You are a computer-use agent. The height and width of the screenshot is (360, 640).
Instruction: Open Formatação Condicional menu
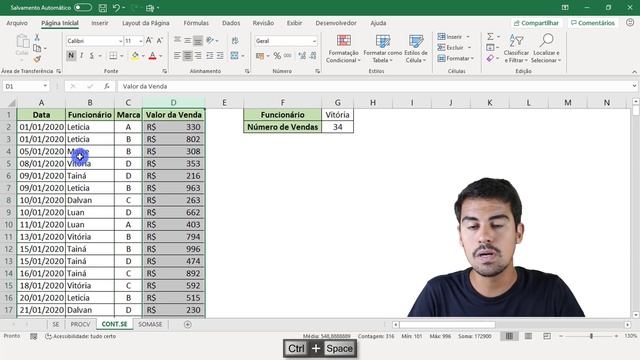click(343, 49)
